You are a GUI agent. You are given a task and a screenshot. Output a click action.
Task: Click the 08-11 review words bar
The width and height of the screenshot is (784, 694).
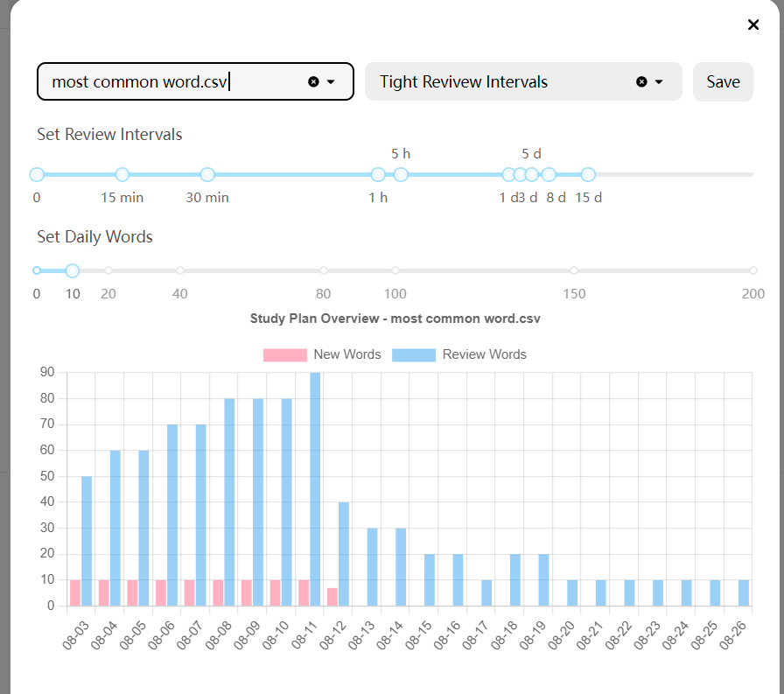tap(315, 490)
